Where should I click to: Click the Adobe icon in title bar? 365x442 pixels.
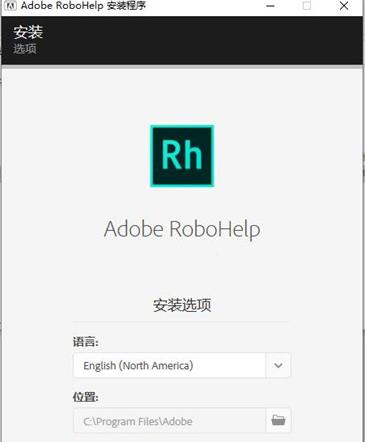tap(10, 6)
